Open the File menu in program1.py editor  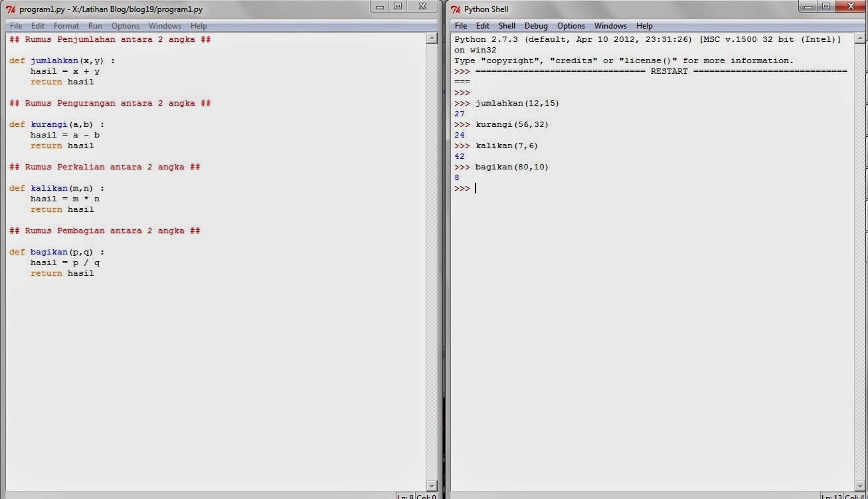pos(15,25)
